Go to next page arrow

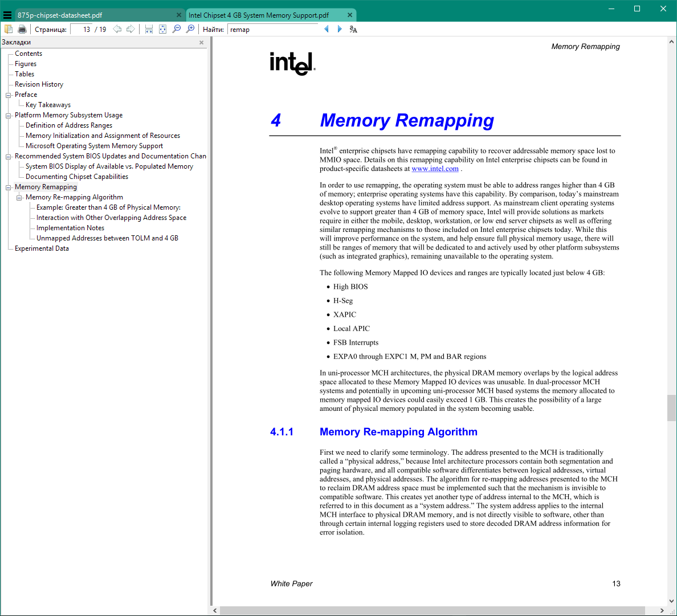(130, 30)
